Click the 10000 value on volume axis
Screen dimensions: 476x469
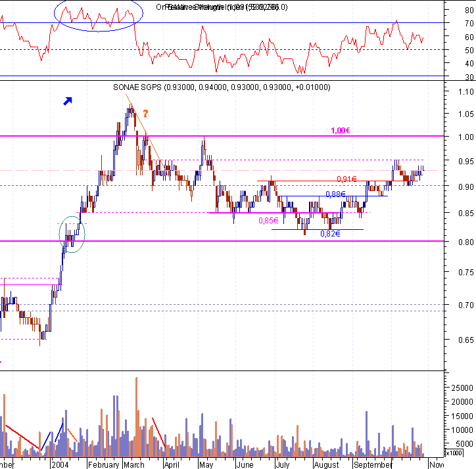[x=462, y=430]
